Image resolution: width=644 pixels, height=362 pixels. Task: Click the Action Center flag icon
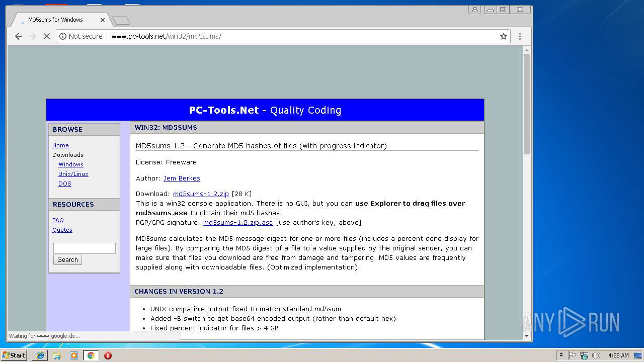(572, 355)
